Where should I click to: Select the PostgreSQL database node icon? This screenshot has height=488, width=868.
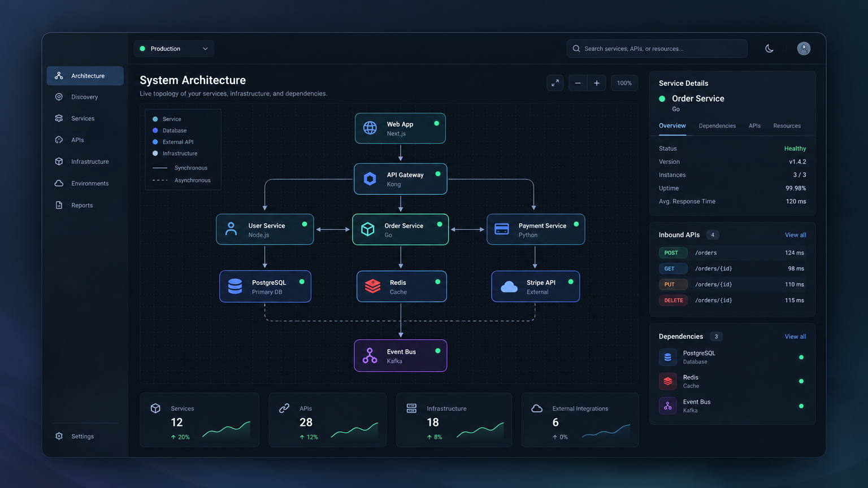(235, 286)
